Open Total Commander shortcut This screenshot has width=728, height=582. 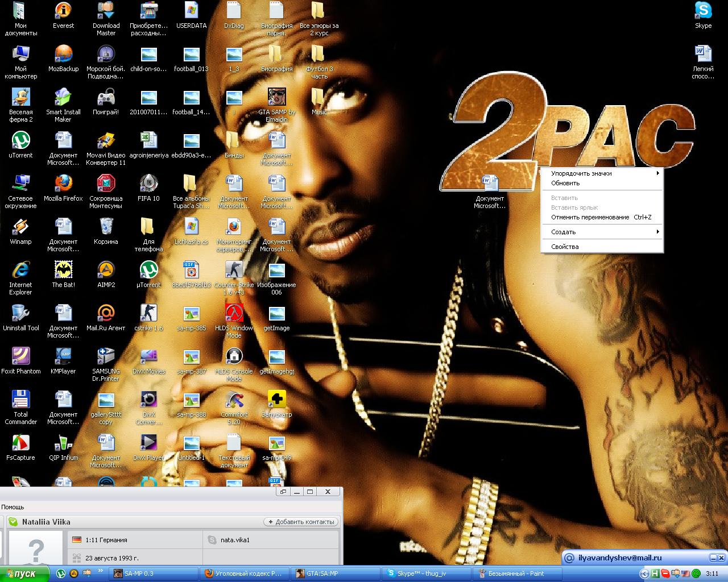pos(20,408)
